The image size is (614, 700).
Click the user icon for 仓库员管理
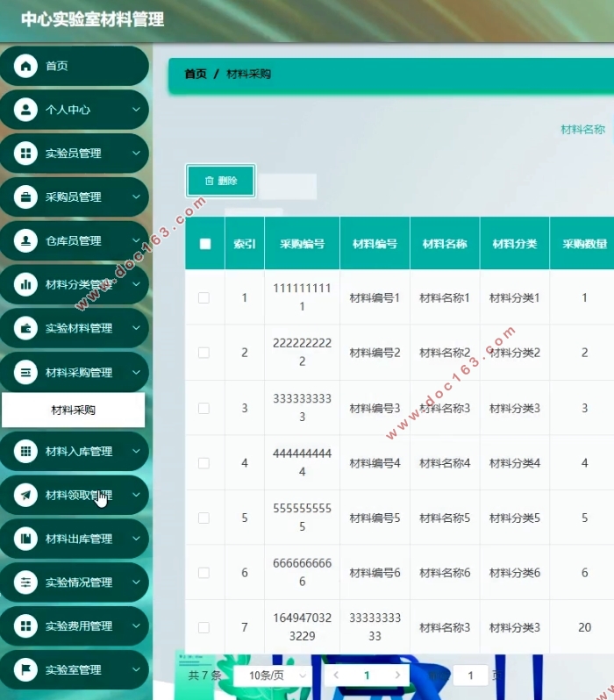click(x=25, y=240)
